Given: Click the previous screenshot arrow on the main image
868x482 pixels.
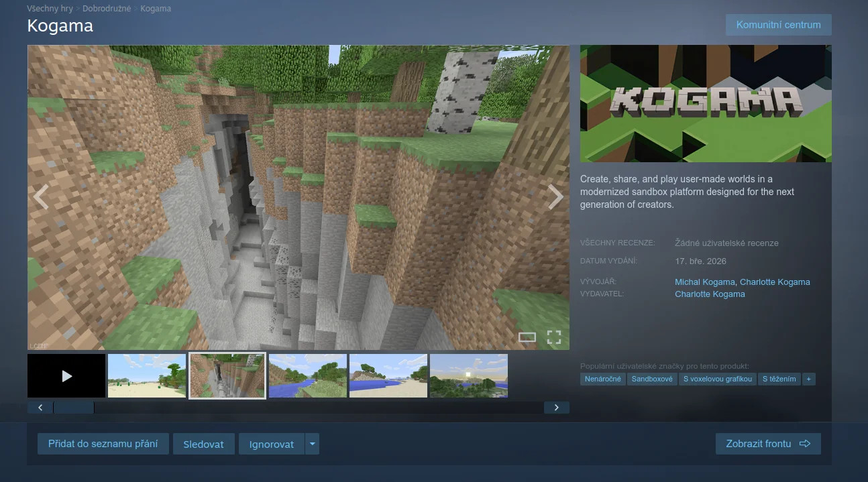Looking at the screenshot, I should [41, 197].
